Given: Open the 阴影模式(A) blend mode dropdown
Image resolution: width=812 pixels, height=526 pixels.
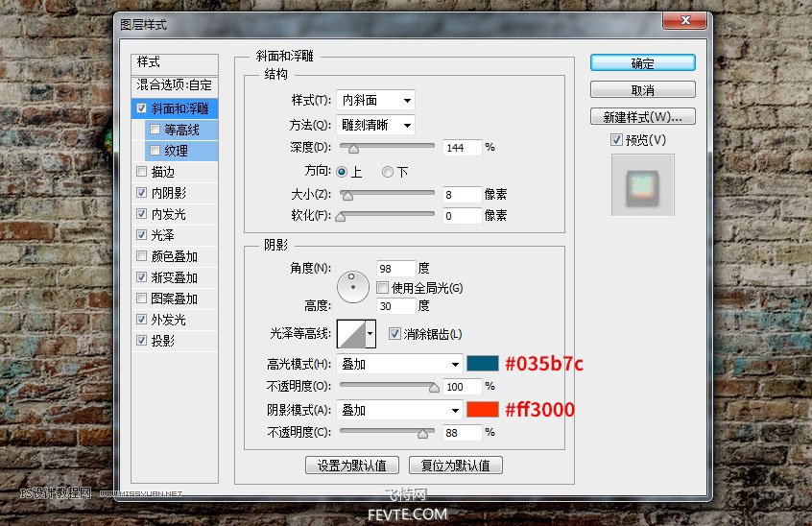Looking at the screenshot, I should pyautogui.click(x=399, y=410).
